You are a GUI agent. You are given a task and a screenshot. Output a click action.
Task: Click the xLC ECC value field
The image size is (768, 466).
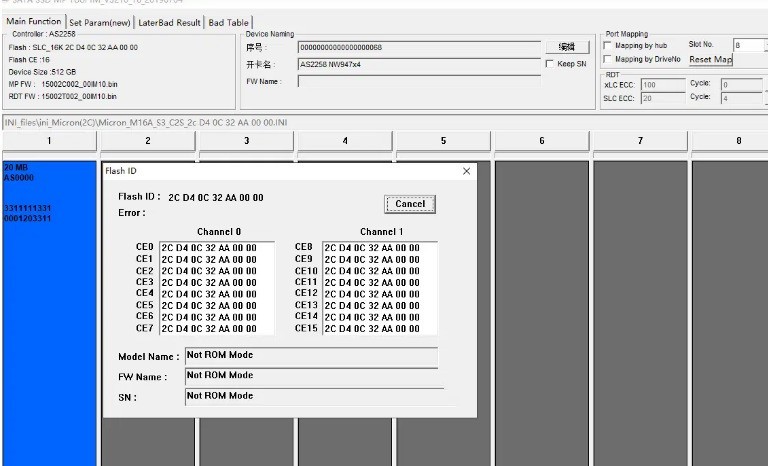(663, 85)
